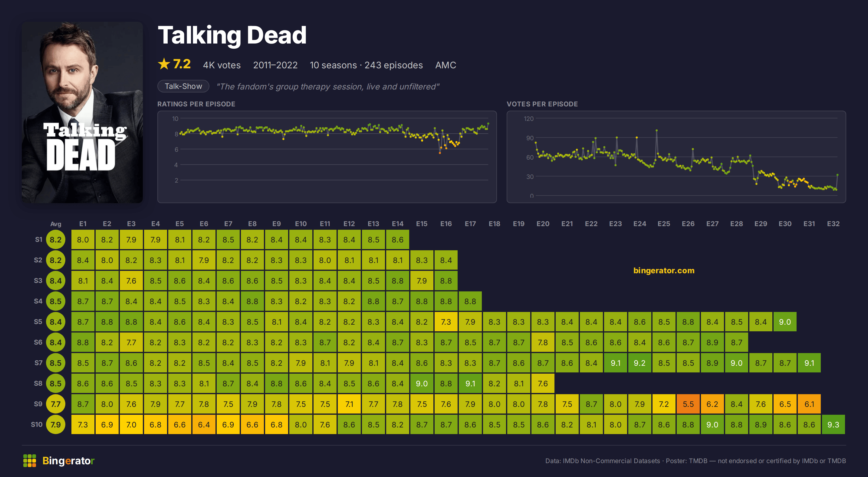Click the S1 average 8.2 circle
This screenshot has width=868, height=477.
coord(56,240)
